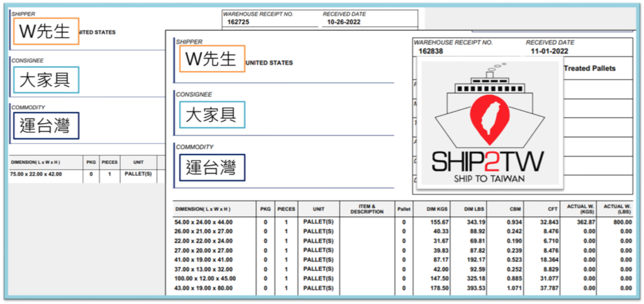644x304 pixels.
Task: Click dimension 22.00 x 22.00 x 24.00
Action: (204, 241)
